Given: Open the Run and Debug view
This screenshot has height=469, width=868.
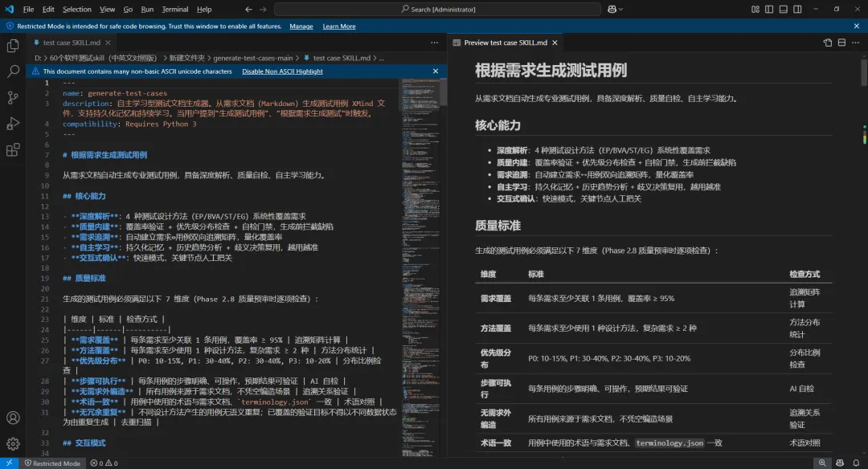Looking at the screenshot, I should coord(13,124).
